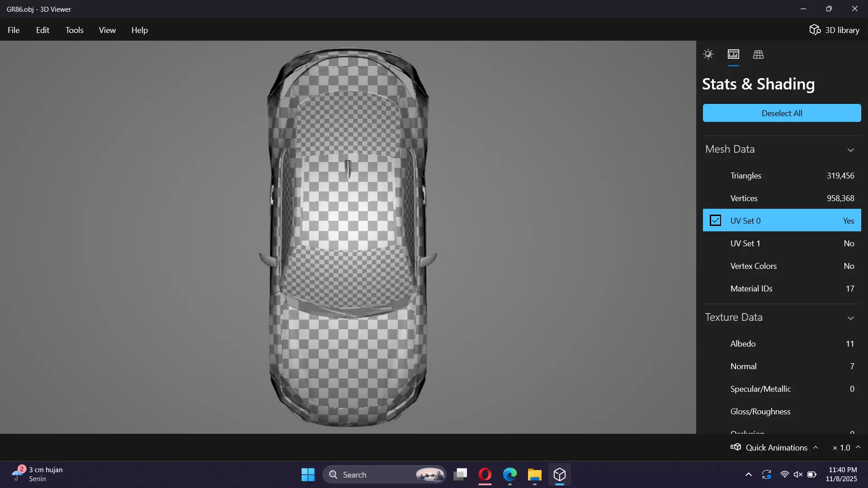Click the battery tray icon
The width and height of the screenshot is (868, 488).
(812, 474)
